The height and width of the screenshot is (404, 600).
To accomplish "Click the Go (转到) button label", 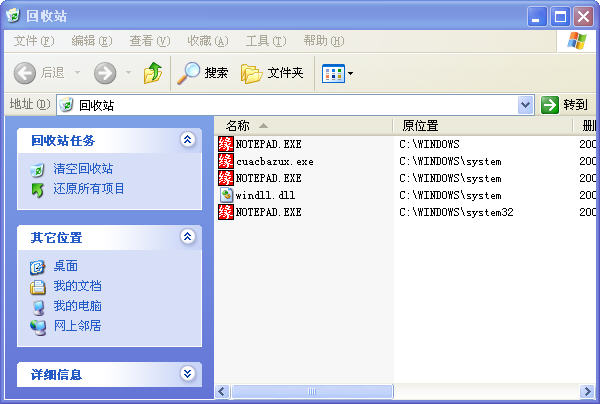I will tap(575, 104).
